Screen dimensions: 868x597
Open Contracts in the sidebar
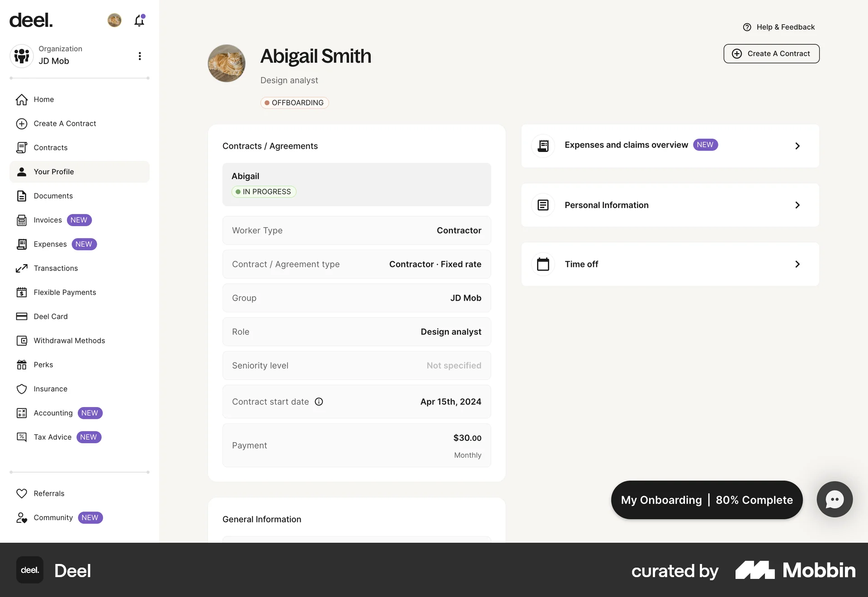(x=50, y=148)
